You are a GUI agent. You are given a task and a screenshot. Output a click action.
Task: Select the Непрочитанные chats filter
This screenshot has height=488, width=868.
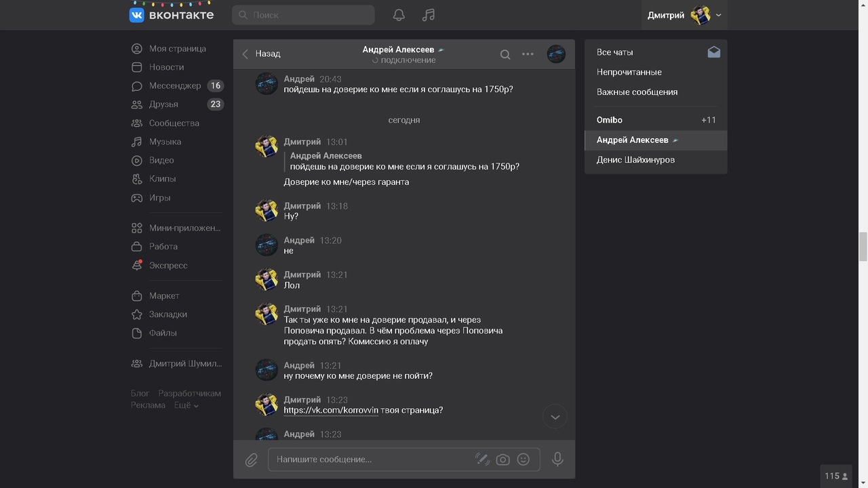tap(629, 72)
